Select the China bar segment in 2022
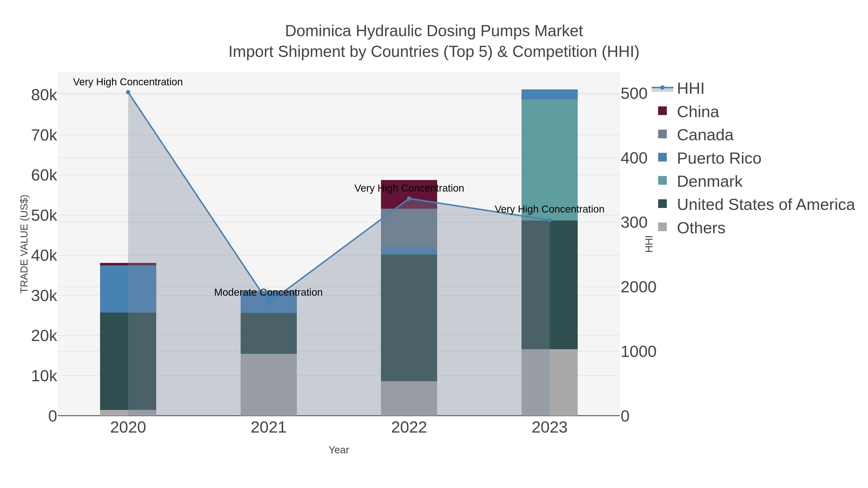 (x=409, y=194)
